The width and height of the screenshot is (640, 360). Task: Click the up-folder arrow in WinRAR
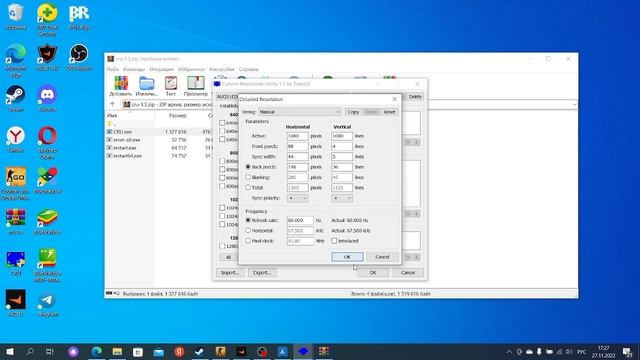(112, 104)
